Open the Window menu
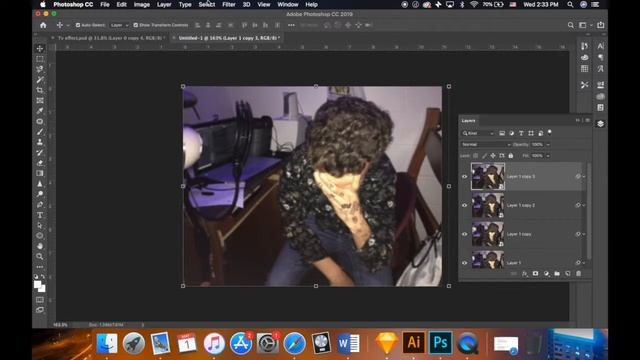Image resolution: width=640 pixels, height=360 pixels. [288, 4]
